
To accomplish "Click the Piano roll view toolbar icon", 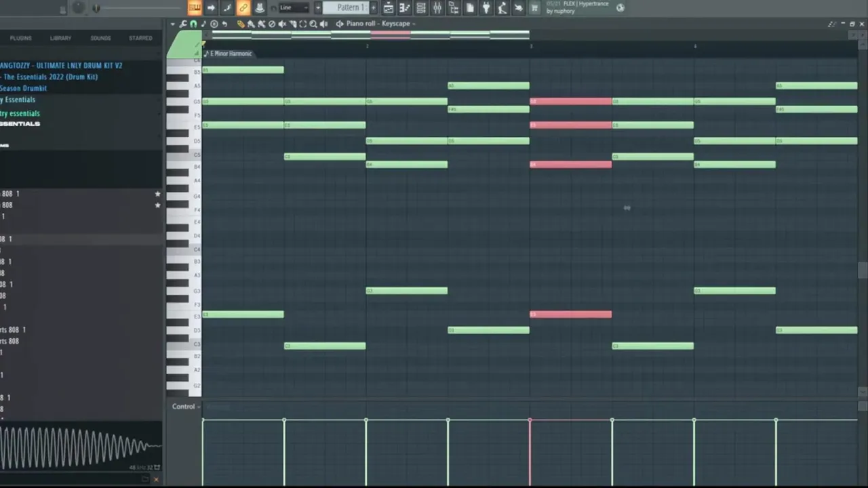I will pyautogui.click(x=405, y=7).
